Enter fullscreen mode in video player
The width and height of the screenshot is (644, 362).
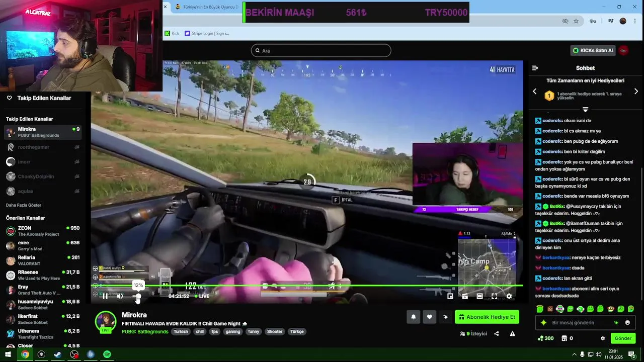[494, 296]
